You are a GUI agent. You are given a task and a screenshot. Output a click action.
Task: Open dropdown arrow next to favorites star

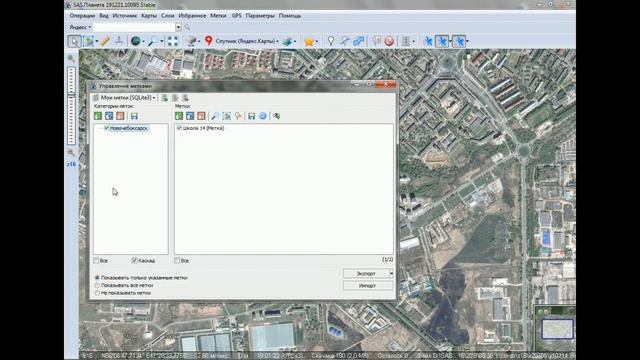[x=317, y=41]
